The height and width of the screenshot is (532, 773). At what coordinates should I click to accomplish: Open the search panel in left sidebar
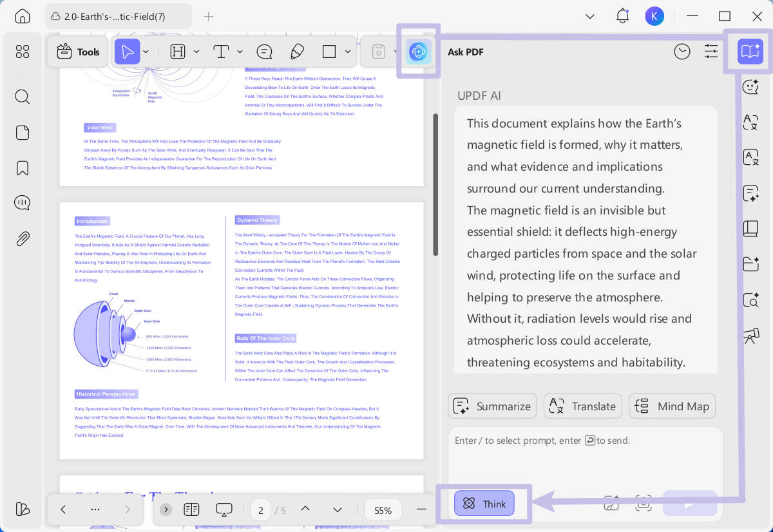tap(23, 97)
